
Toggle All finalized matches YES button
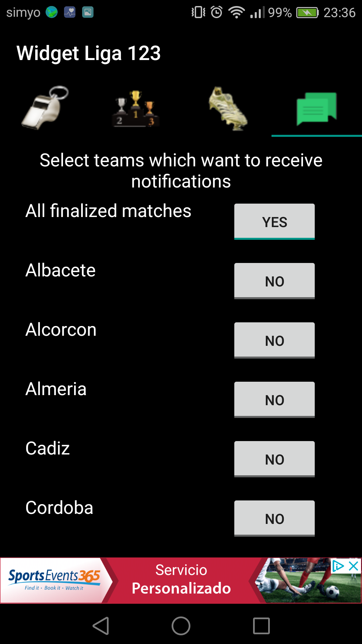click(x=274, y=222)
